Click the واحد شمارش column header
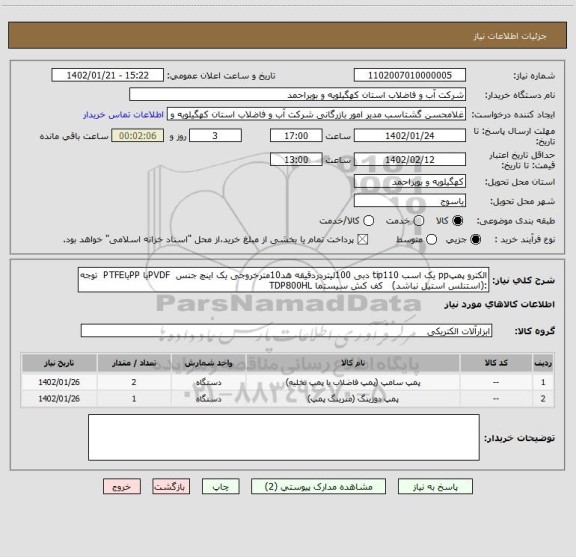The width and height of the screenshot is (576, 557). point(208,363)
